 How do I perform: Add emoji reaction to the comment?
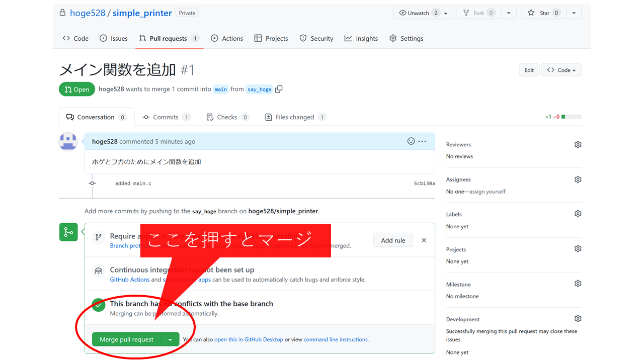pyautogui.click(x=411, y=141)
